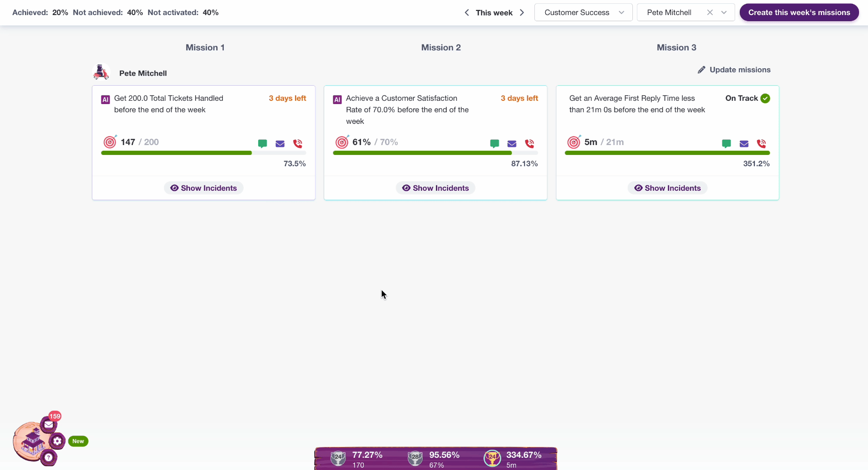Open the settings gear bubble
Image resolution: width=868 pixels, height=470 pixels.
[x=57, y=441]
